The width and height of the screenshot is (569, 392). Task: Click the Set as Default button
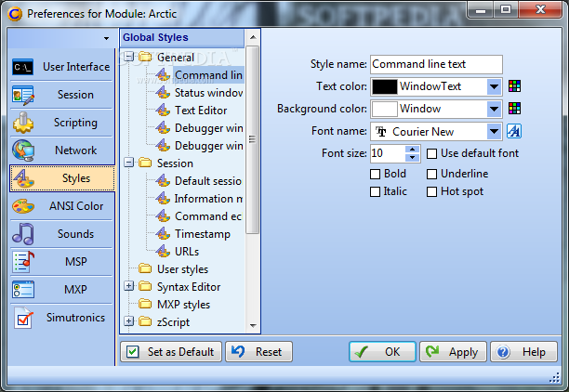pos(171,352)
